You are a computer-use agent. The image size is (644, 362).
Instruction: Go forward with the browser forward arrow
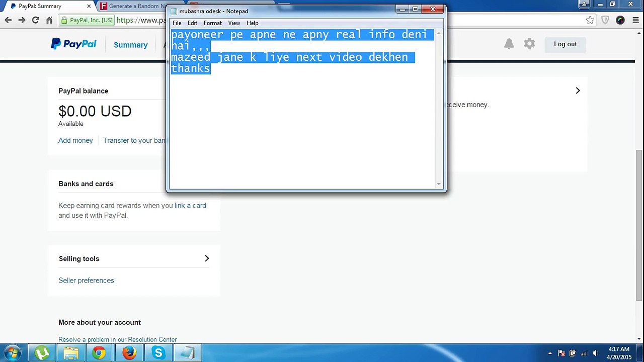point(22,20)
